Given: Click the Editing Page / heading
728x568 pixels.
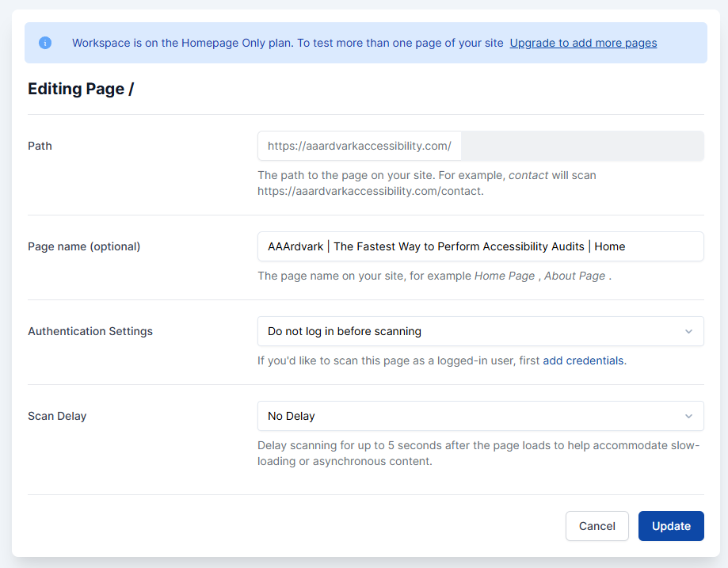Looking at the screenshot, I should pos(81,89).
